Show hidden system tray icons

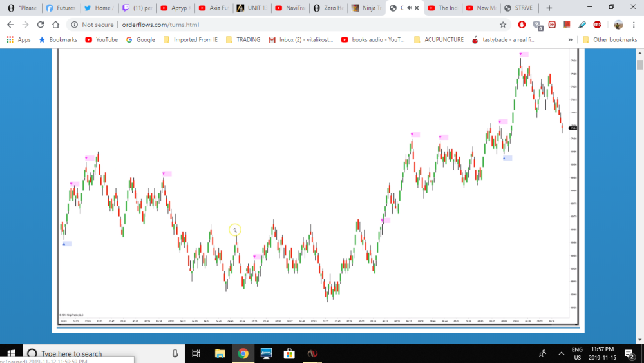click(x=560, y=353)
